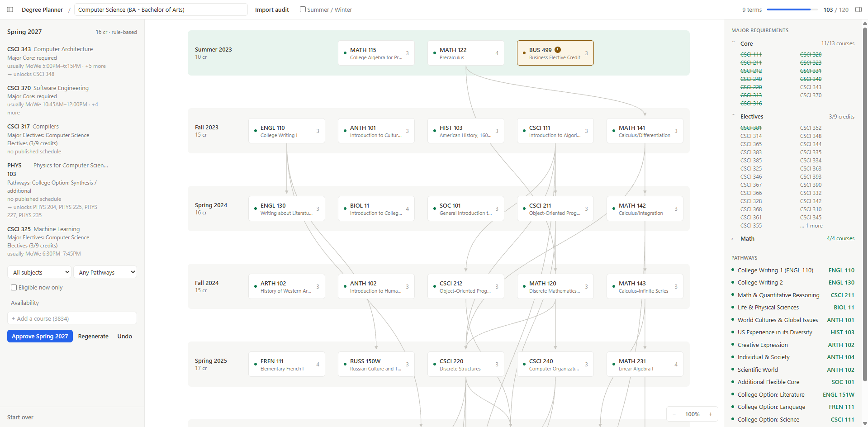Toggle the left sidebar panel icon

click(x=10, y=9)
